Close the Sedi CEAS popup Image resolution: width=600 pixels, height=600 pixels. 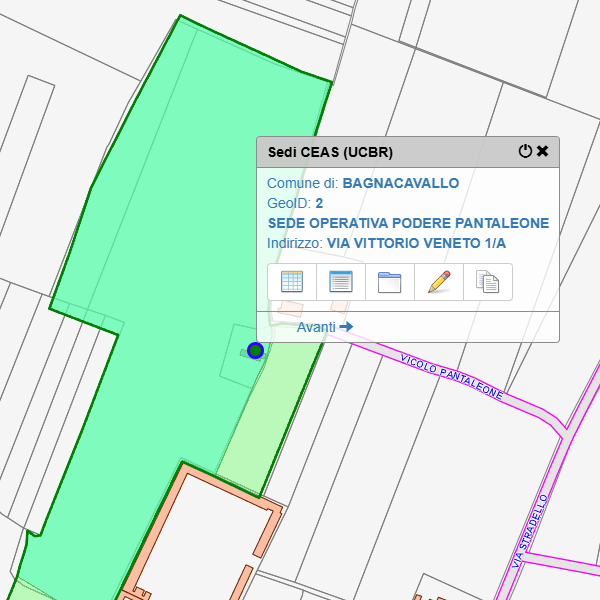click(x=543, y=151)
